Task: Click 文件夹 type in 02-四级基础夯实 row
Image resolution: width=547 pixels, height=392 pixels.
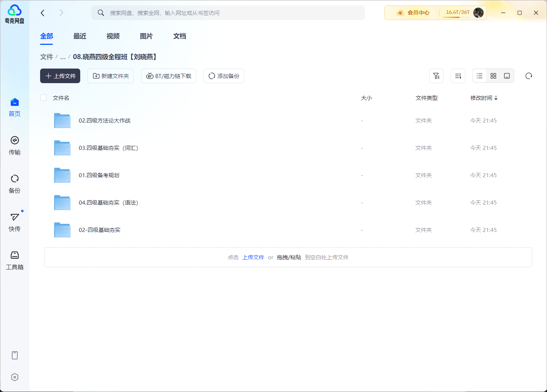Action: [424, 230]
